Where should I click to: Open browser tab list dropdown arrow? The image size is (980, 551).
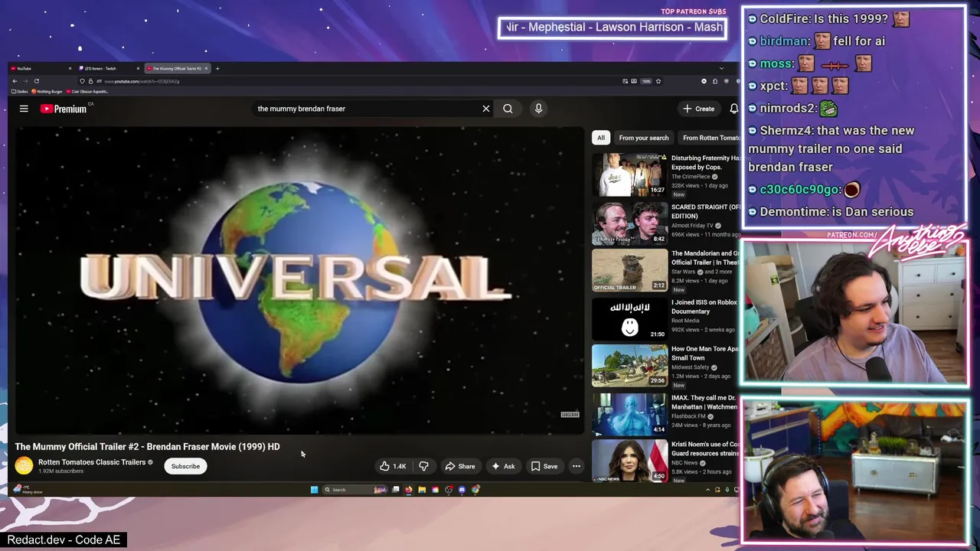(720, 68)
